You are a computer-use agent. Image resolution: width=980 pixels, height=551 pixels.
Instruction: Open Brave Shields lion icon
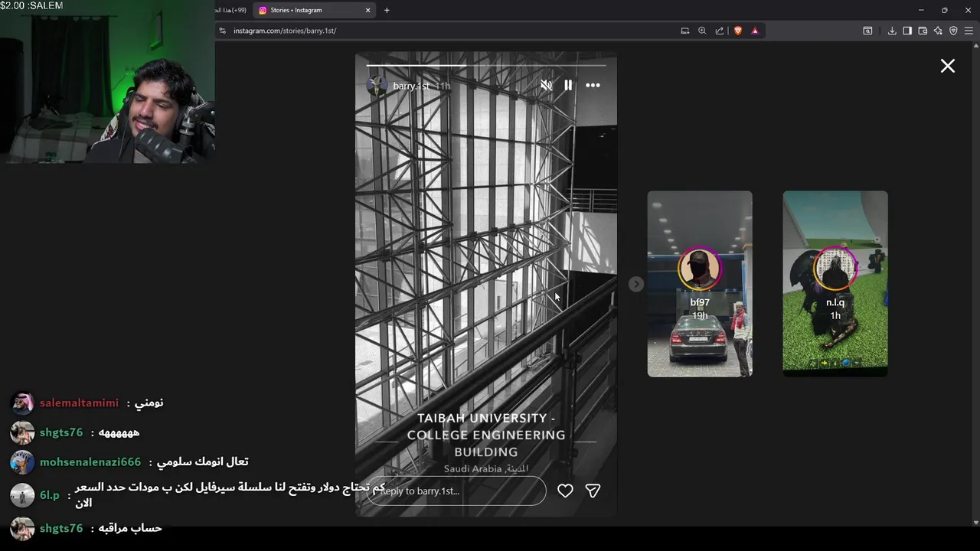[x=738, y=31]
